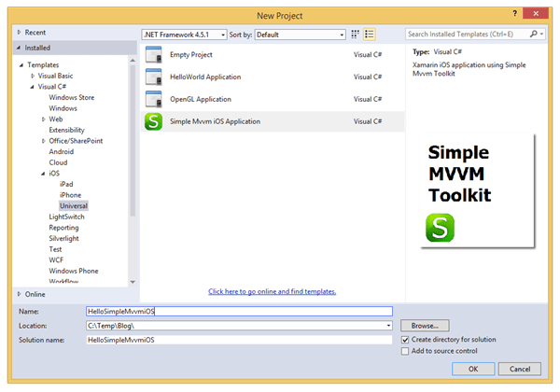Click the HelloWorld Application template icon
Image resolution: width=560 pixels, height=392 pixels.
coord(154,77)
